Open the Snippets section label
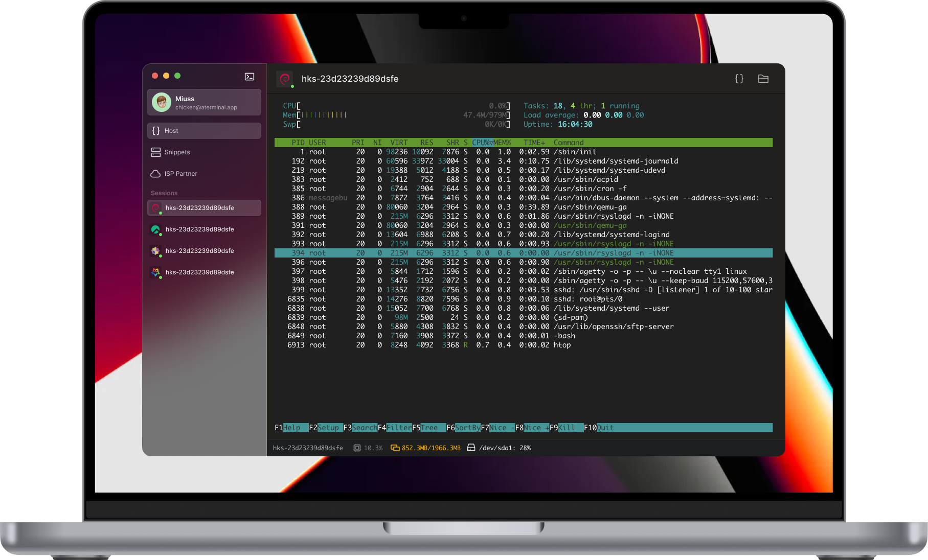 click(x=177, y=152)
